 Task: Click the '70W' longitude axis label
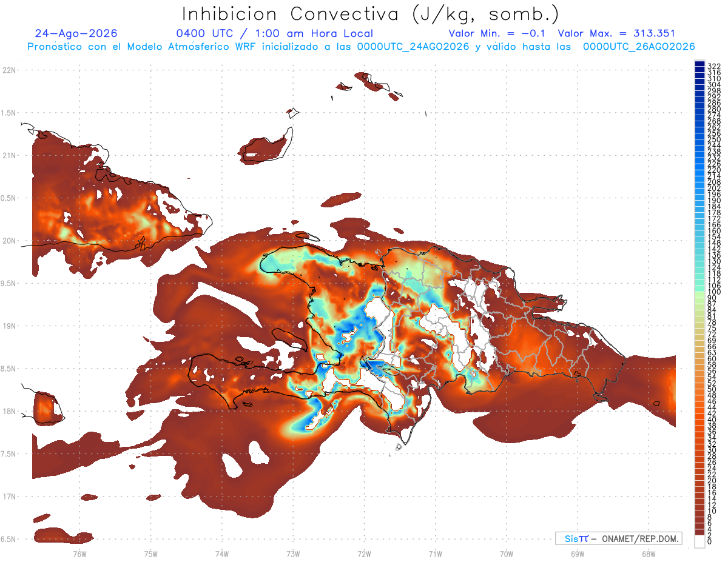point(506,554)
